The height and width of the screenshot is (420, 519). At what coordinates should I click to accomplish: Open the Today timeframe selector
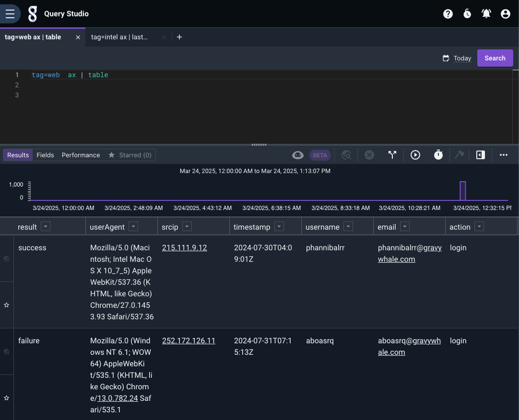[x=462, y=58]
